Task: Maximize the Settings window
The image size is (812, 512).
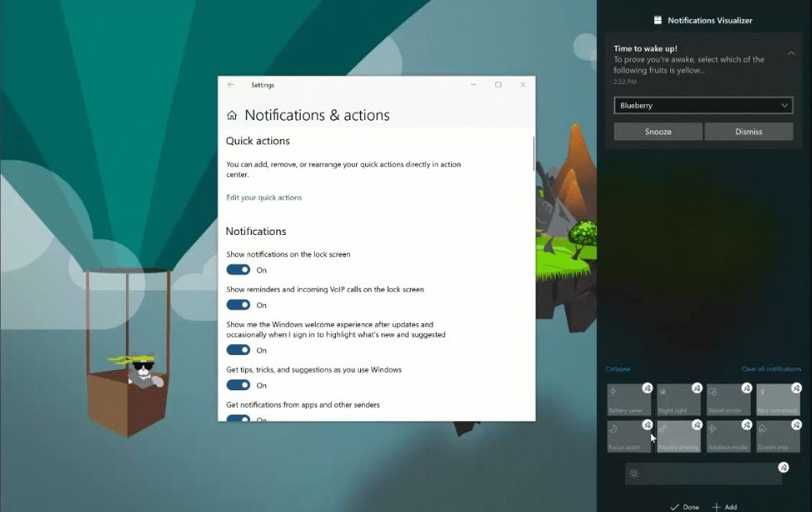Action: pyautogui.click(x=498, y=85)
